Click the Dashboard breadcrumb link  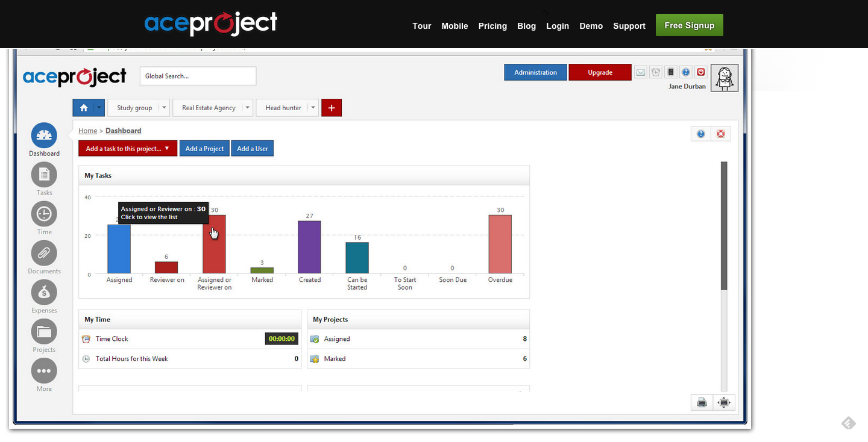tap(124, 131)
